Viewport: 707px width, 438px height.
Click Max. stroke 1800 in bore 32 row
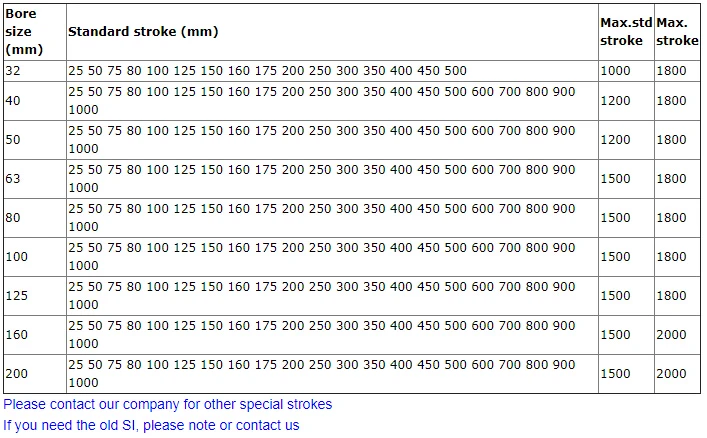(677, 71)
